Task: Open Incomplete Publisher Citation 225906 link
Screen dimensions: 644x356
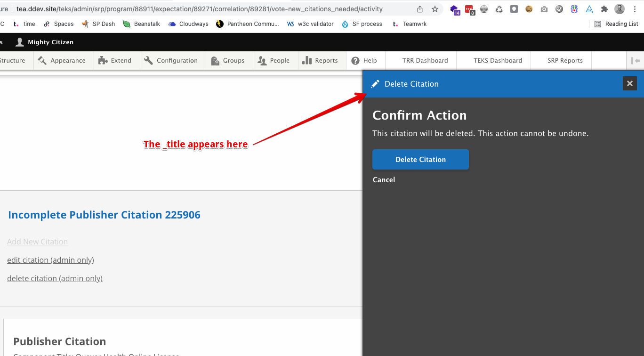Action: [x=104, y=215]
